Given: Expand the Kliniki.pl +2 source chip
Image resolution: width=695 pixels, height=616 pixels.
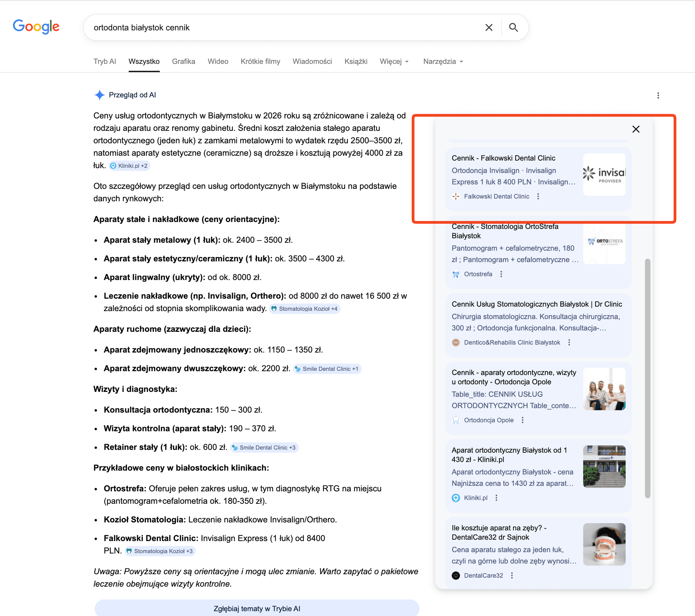Looking at the screenshot, I should click(x=129, y=166).
